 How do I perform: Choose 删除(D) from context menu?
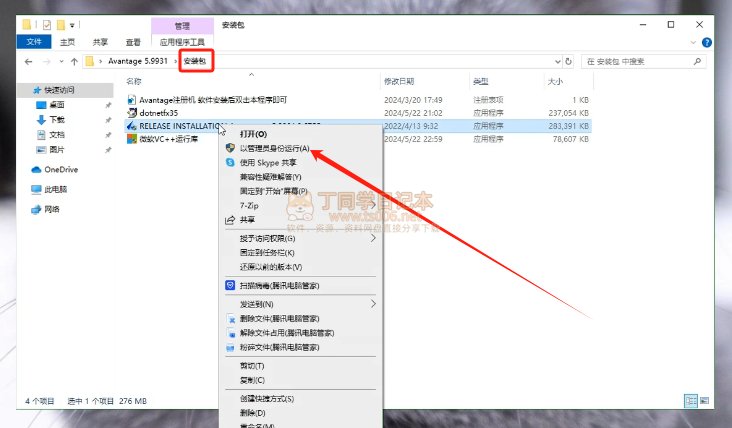[x=253, y=413]
